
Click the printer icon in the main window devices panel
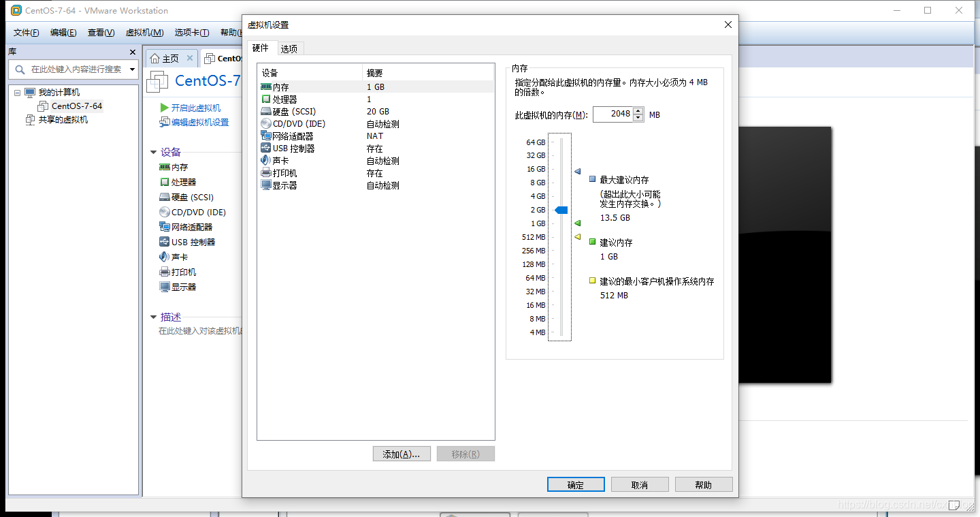[164, 272]
